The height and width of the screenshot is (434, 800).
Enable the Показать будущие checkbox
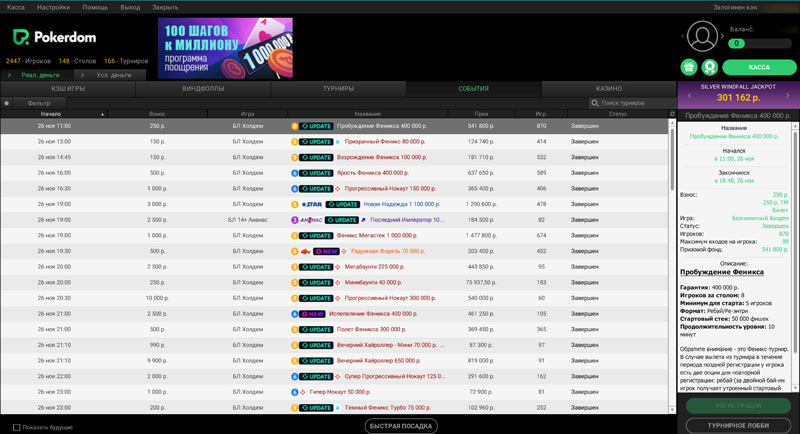point(17,427)
